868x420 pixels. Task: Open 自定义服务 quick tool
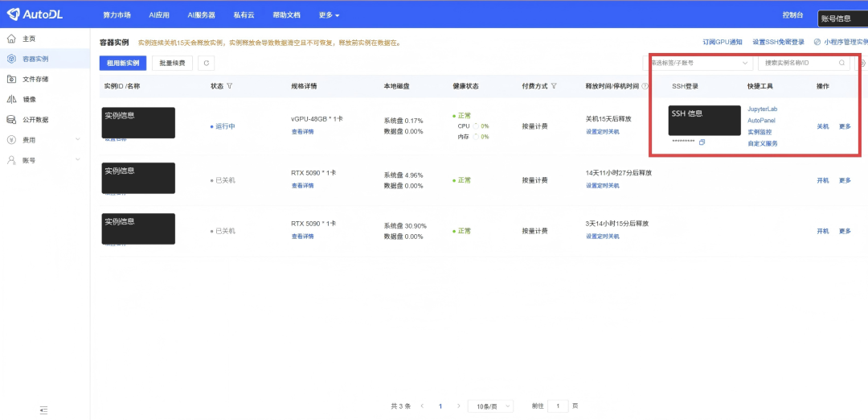[x=762, y=143]
